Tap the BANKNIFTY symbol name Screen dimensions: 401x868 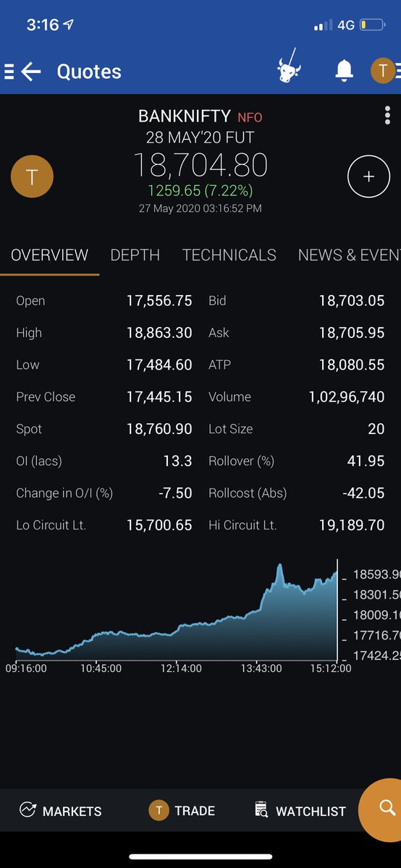point(185,116)
